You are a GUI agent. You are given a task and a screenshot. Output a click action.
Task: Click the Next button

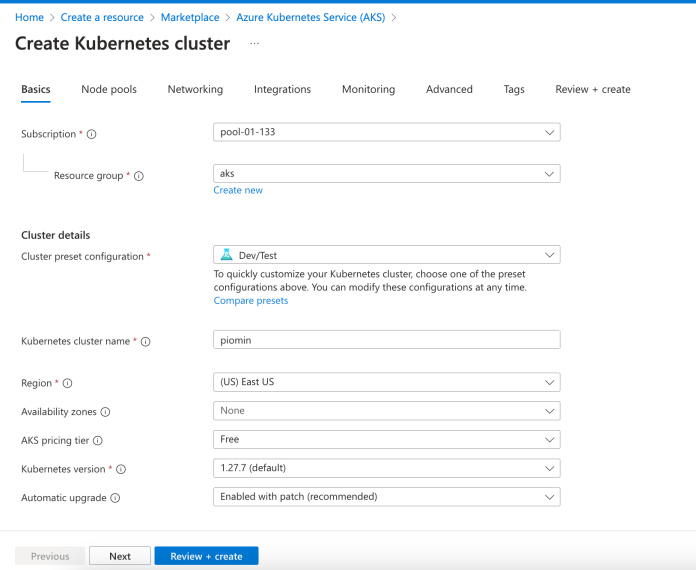tap(120, 556)
